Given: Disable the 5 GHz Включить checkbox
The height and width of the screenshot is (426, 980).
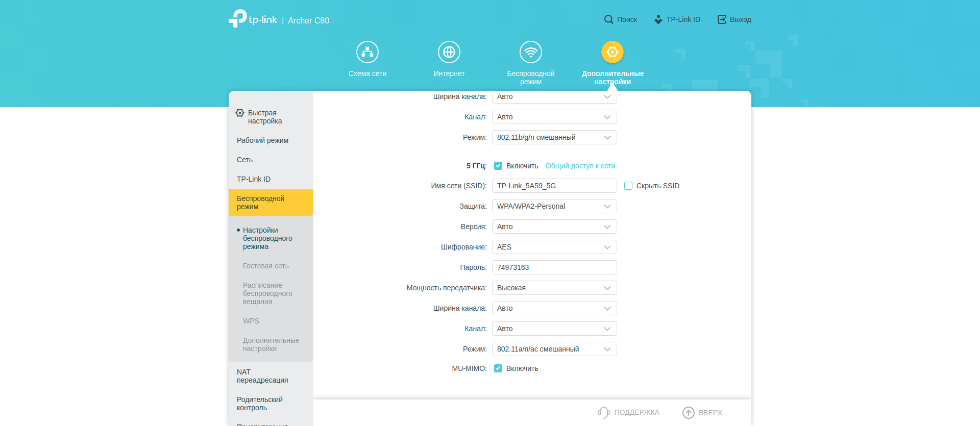Looking at the screenshot, I should (498, 166).
